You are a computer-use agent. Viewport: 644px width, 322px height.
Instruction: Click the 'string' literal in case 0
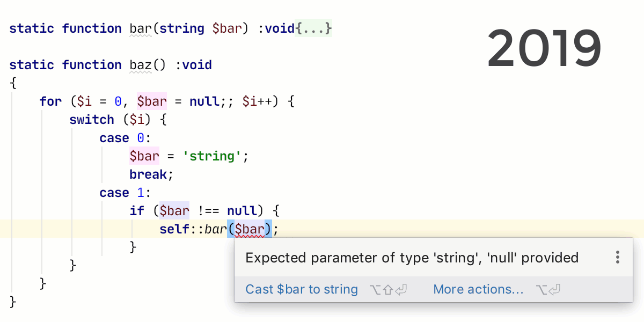click(213, 156)
